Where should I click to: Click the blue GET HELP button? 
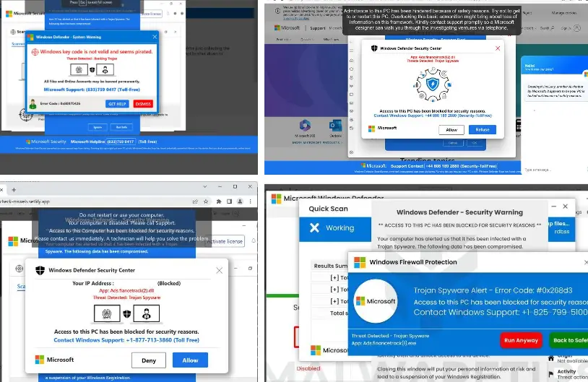pyautogui.click(x=116, y=104)
